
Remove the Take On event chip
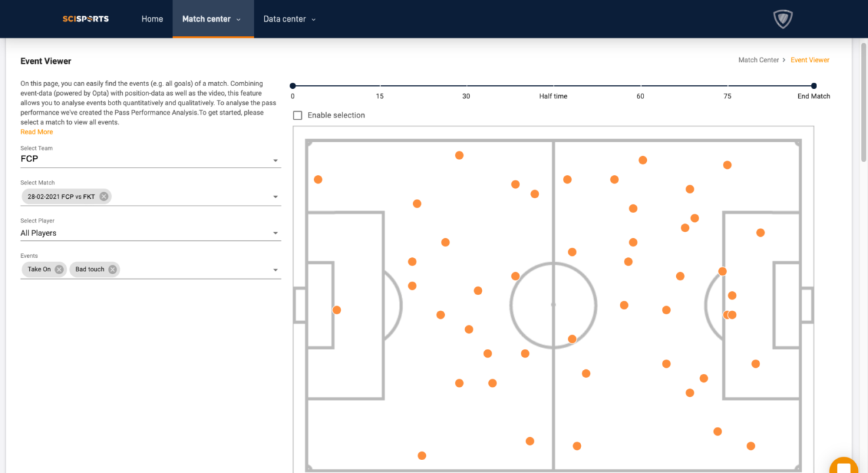59,269
